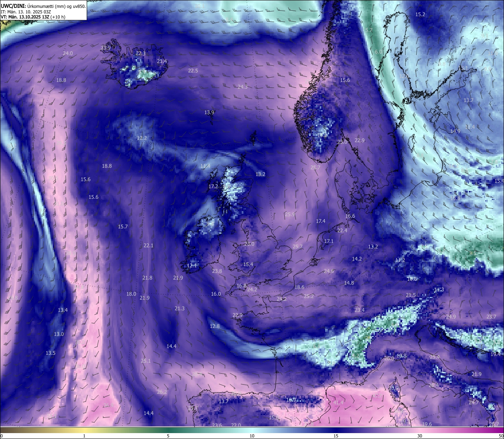This screenshot has height=439, width=504.
Task: Click the 16.8 value over Cornwall
Action: pyautogui.click(x=241, y=285)
